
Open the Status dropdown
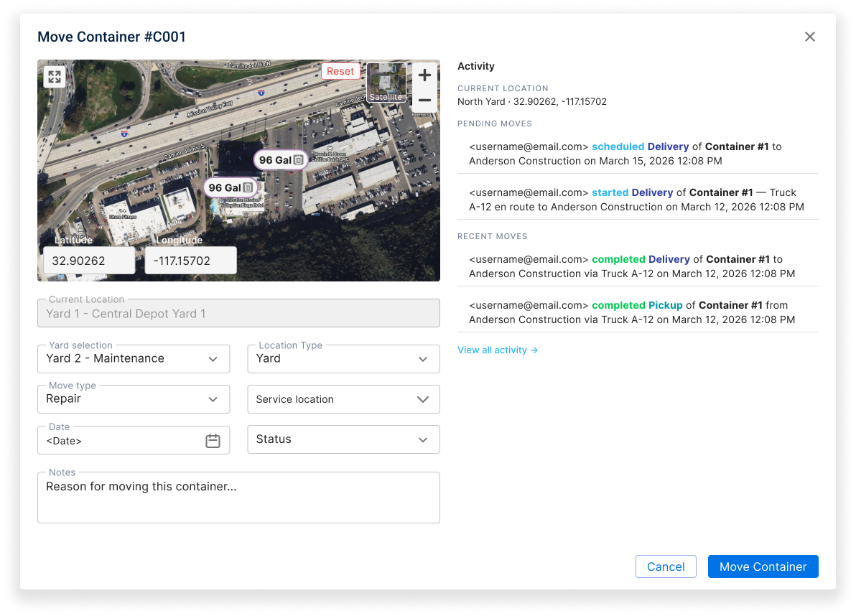click(x=343, y=439)
